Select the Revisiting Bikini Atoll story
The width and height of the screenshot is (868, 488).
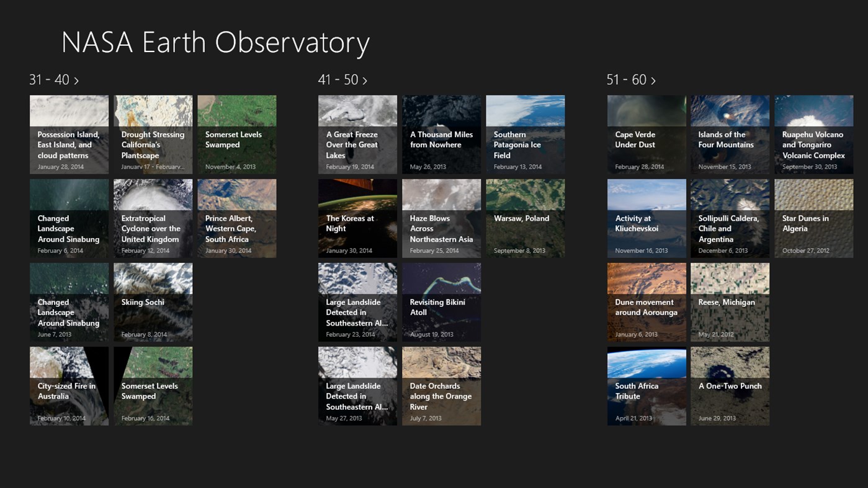pyautogui.click(x=441, y=302)
